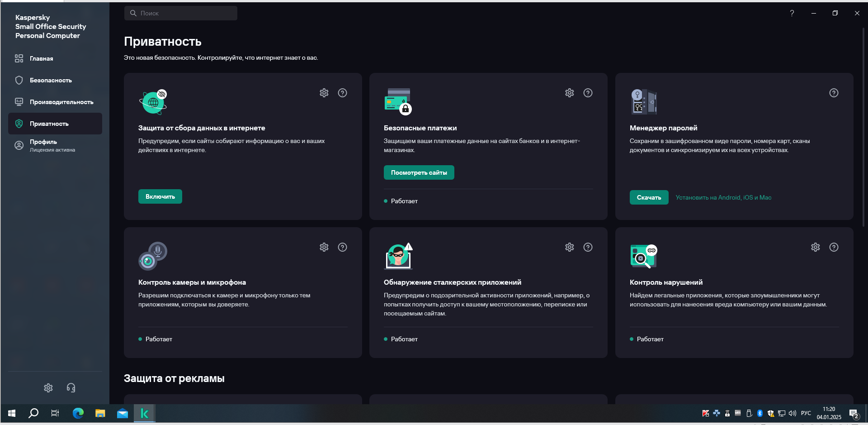Switch input language РУС
This screenshot has height=425, width=868.
pyautogui.click(x=806, y=413)
